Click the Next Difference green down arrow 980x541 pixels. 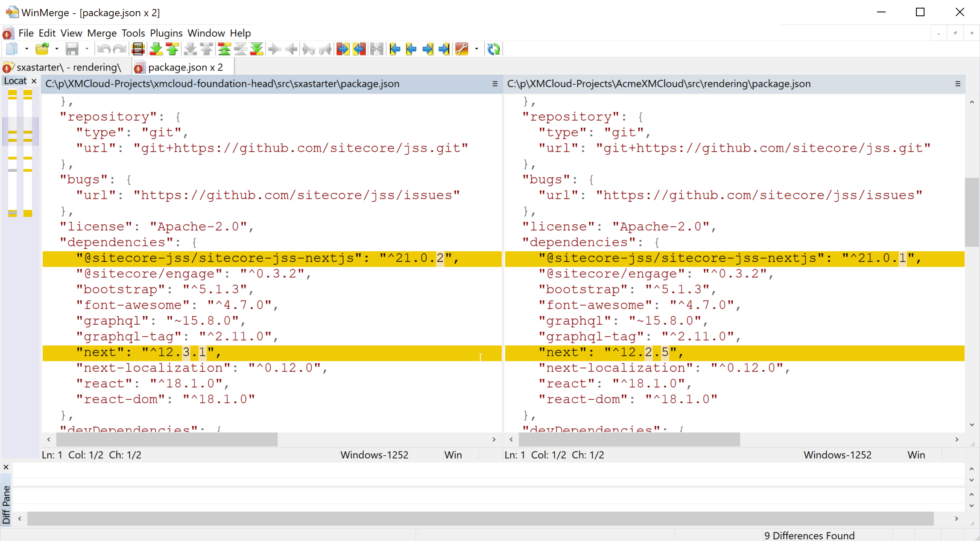156,49
